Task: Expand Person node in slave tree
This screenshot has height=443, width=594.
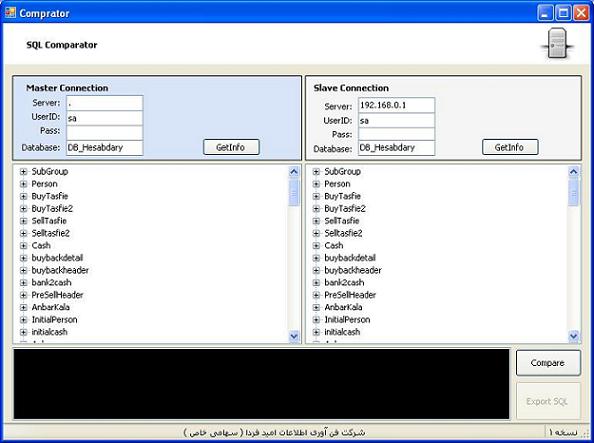Action: [x=316, y=184]
